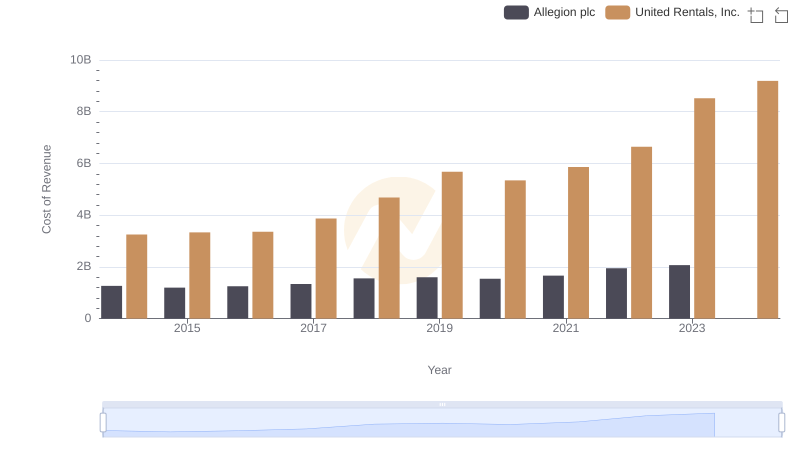This screenshot has width=800, height=461.
Task: Click the 2017 Allegion plc bar
Action: [x=301, y=301]
